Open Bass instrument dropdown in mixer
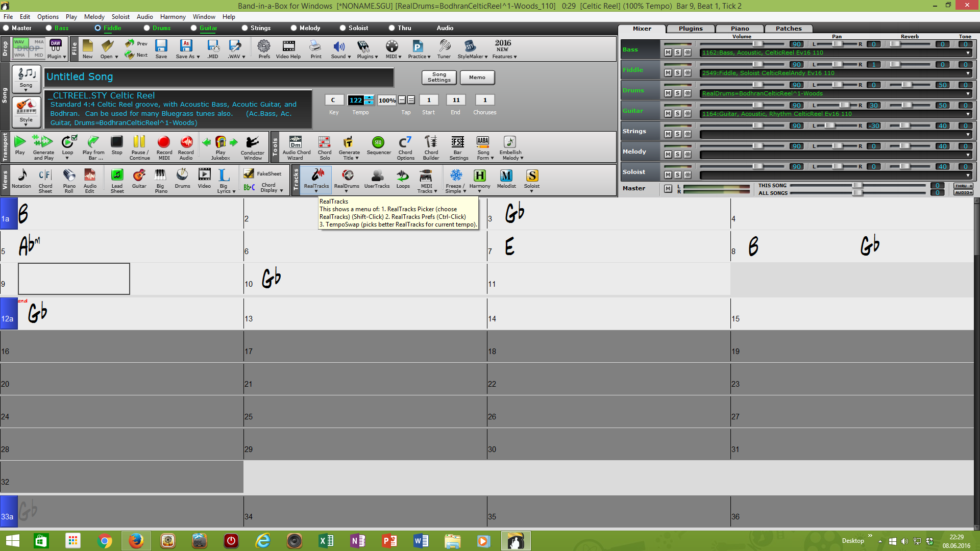 [968, 53]
